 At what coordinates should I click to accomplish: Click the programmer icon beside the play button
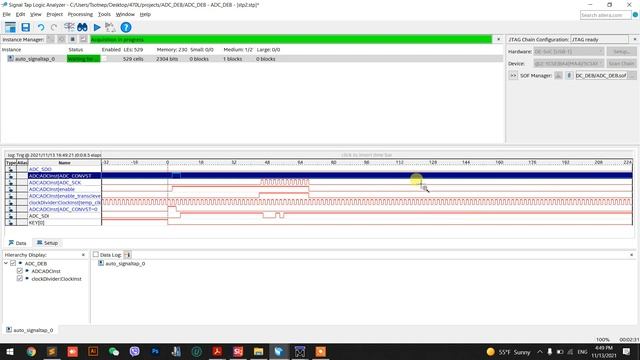[x=110, y=27]
